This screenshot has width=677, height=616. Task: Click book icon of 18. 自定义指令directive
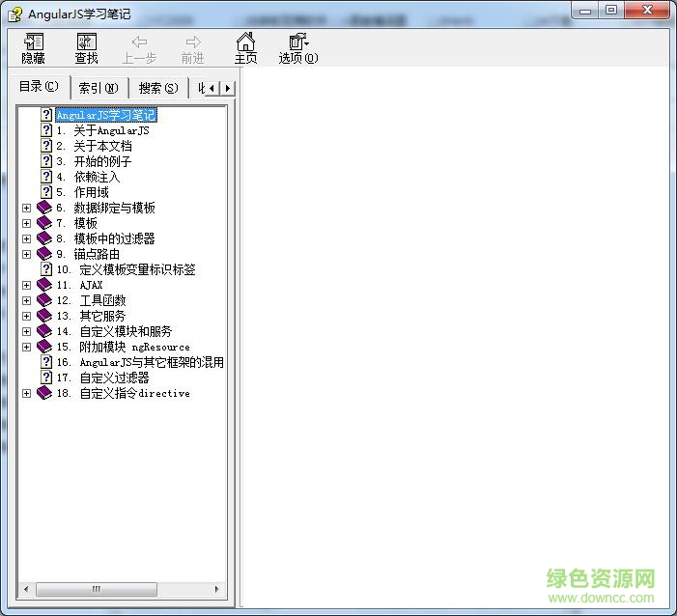point(44,393)
